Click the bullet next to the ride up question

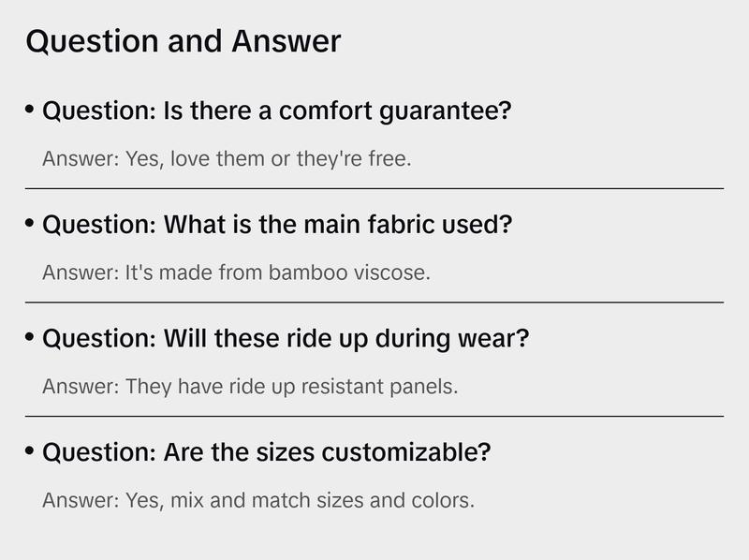(31, 338)
